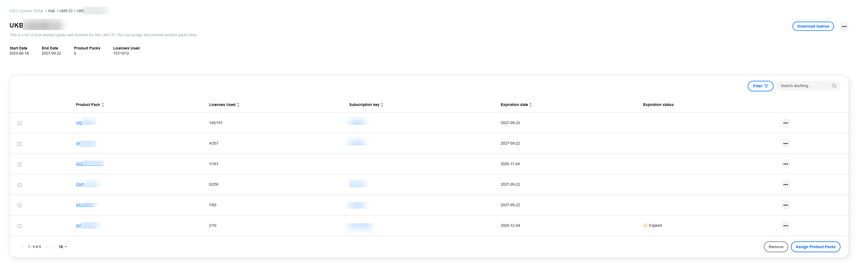Open row actions for the 1/161 product pack
This screenshot has height=273, width=868.
coord(785,164)
